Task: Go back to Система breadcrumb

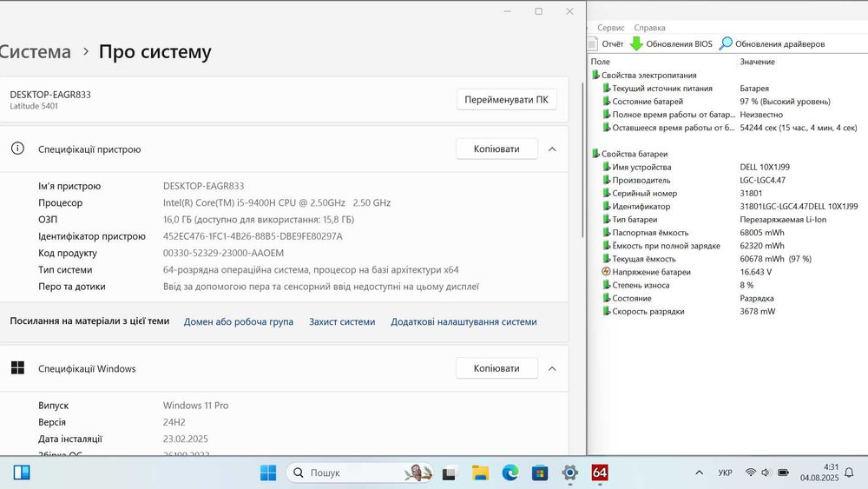Action: (35, 51)
